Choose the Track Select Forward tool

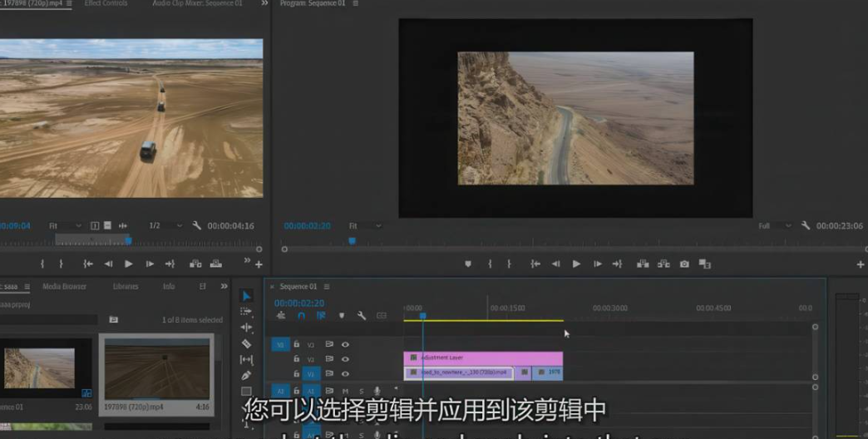[246, 311]
